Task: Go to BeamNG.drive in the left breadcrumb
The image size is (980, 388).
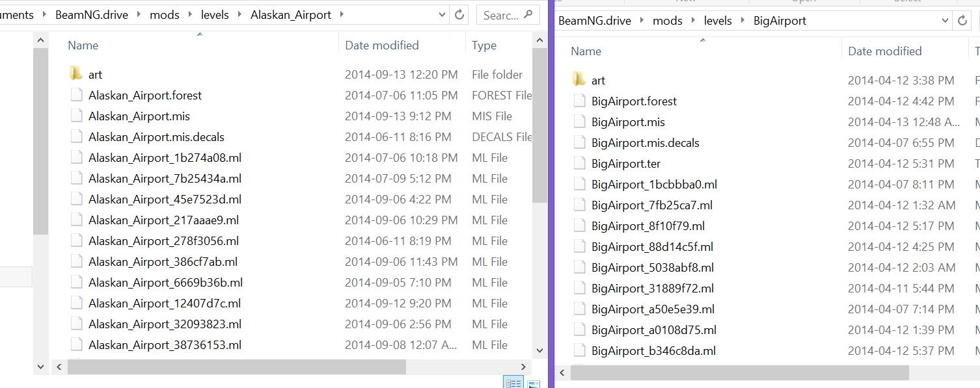Action: pyautogui.click(x=91, y=15)
